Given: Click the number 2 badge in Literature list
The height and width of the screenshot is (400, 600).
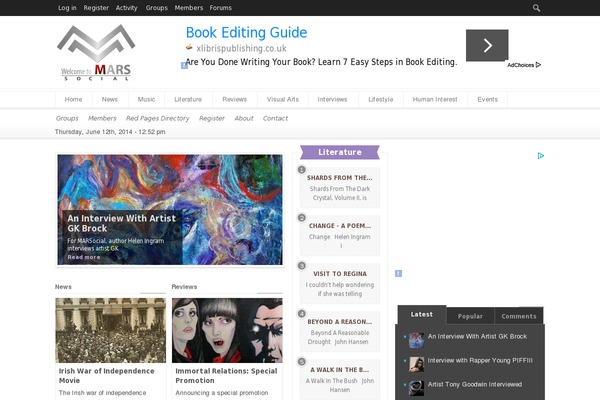Looking at the screenshot, I should pos(302,218).
